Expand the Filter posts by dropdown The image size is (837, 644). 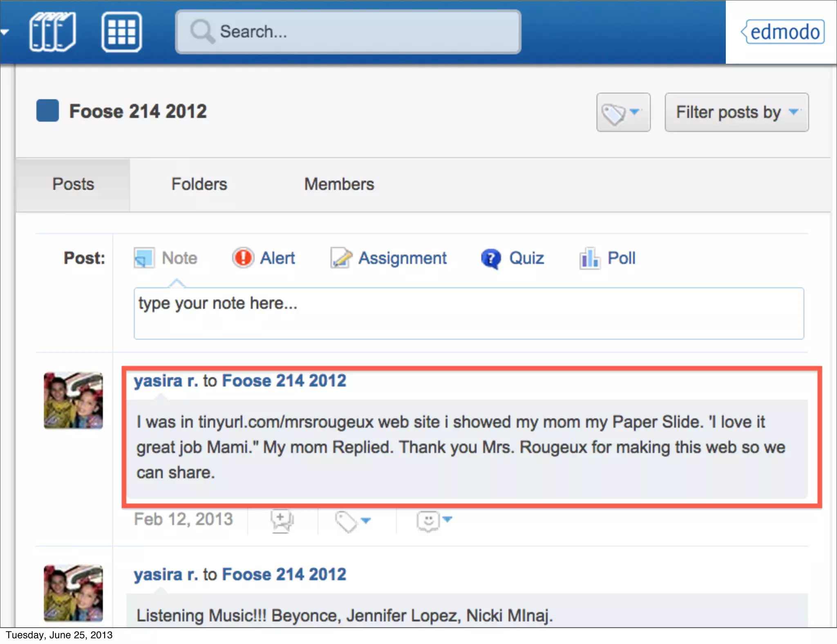[x=736, y=112]
